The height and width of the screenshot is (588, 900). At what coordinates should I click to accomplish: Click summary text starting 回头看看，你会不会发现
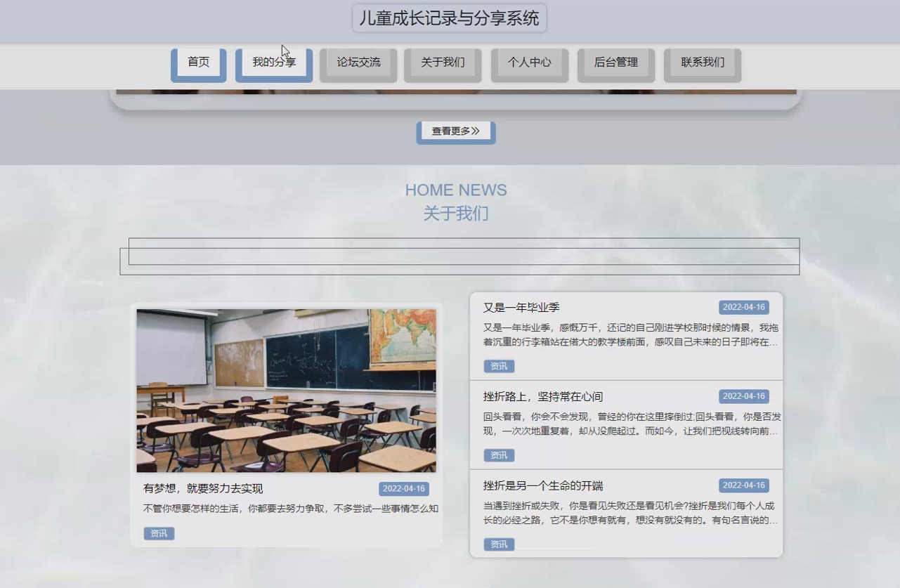click(x=632, y=424)
